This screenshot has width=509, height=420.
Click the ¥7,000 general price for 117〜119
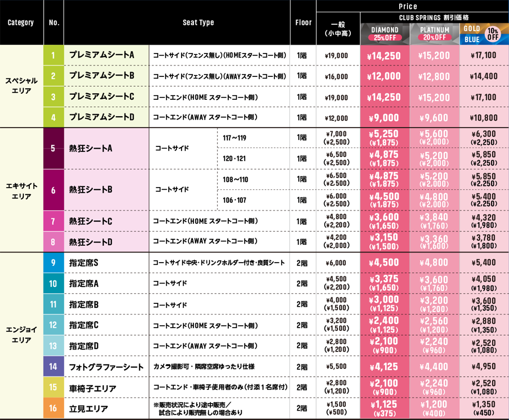tap(336, 134)
